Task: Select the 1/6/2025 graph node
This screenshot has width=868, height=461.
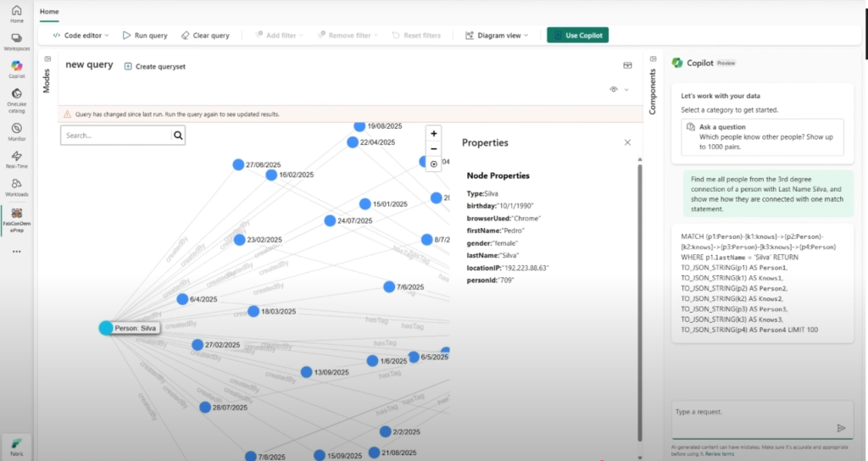Action: (373, 361)
